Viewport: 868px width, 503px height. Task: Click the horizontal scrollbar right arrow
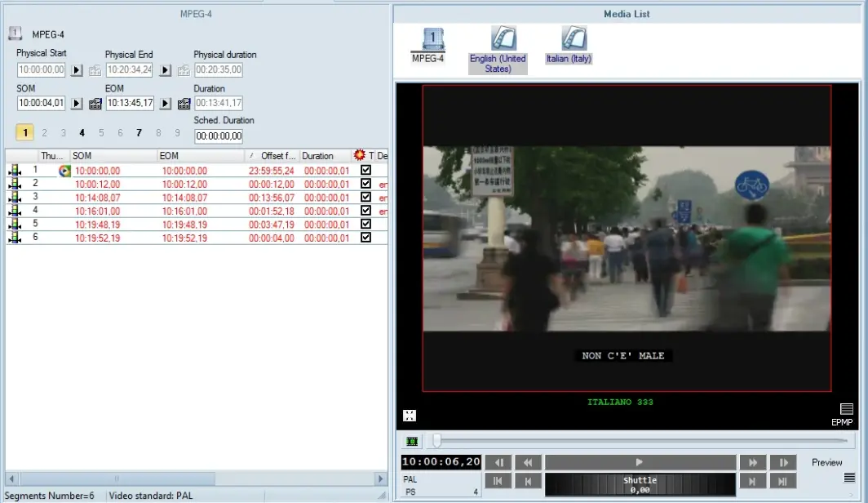point(380,478)
